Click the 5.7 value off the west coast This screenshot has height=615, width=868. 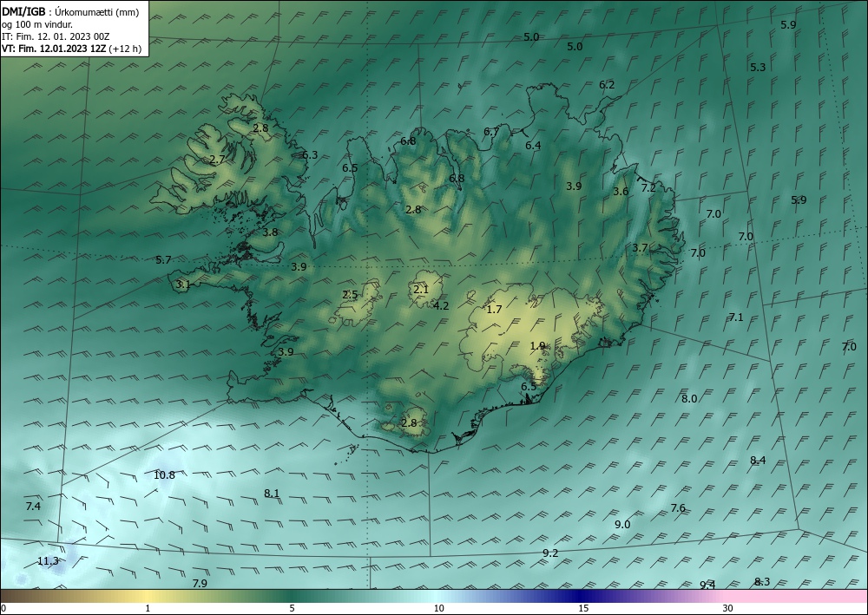(163, 260)
